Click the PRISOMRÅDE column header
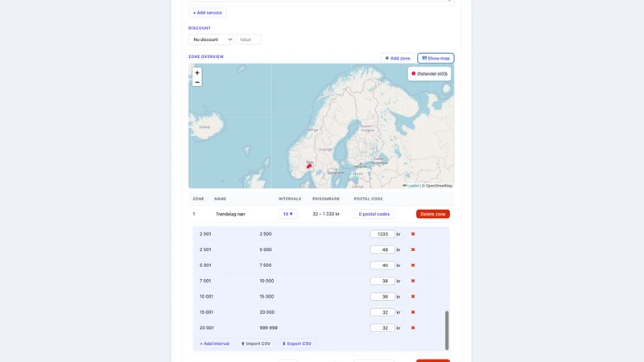 point(326,199)
